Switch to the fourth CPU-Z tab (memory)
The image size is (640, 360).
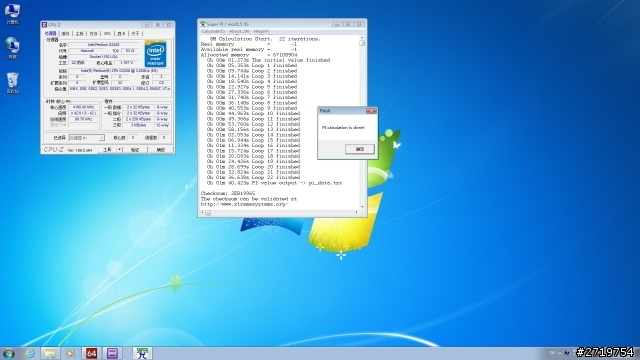click(x=93, y=33)
